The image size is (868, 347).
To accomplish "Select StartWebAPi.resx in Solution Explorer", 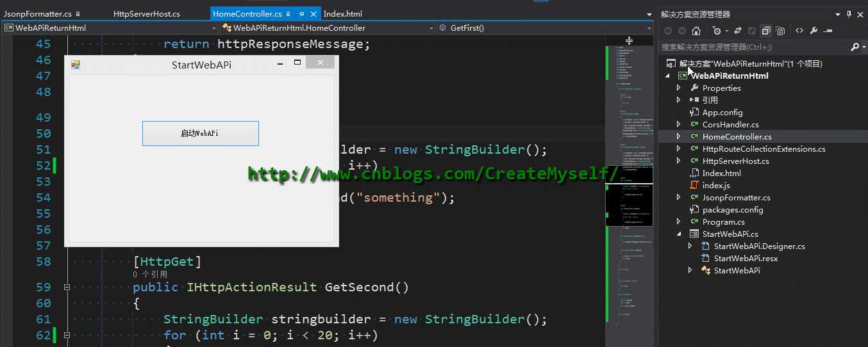I will pos(746,258).
